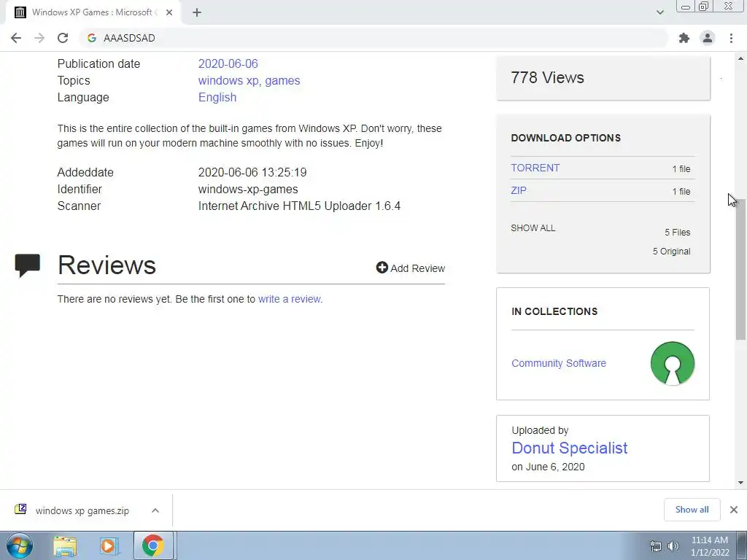Launch Windows Media Player from taskbar
Viewport: 747px width, 560px height.
[108, 546]
